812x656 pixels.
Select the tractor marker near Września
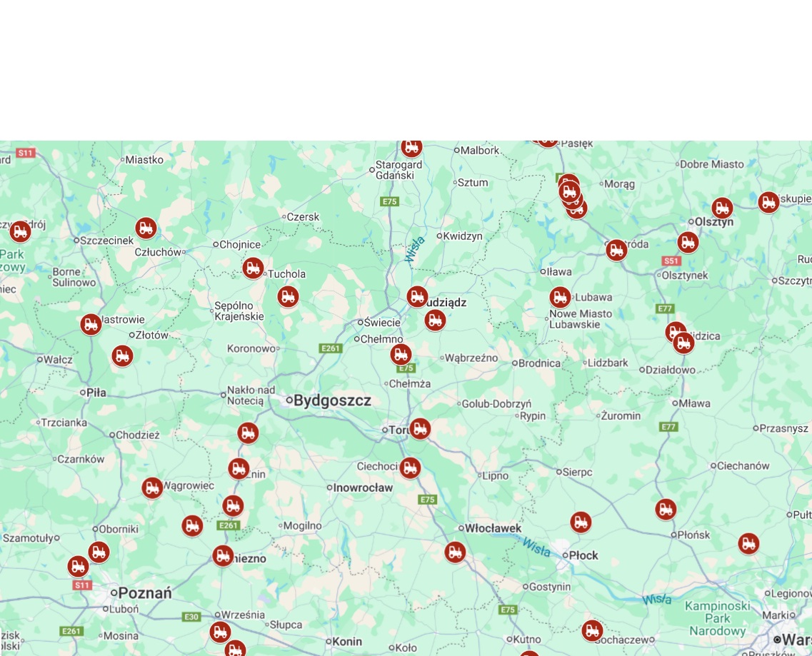[x=220, y=632]
